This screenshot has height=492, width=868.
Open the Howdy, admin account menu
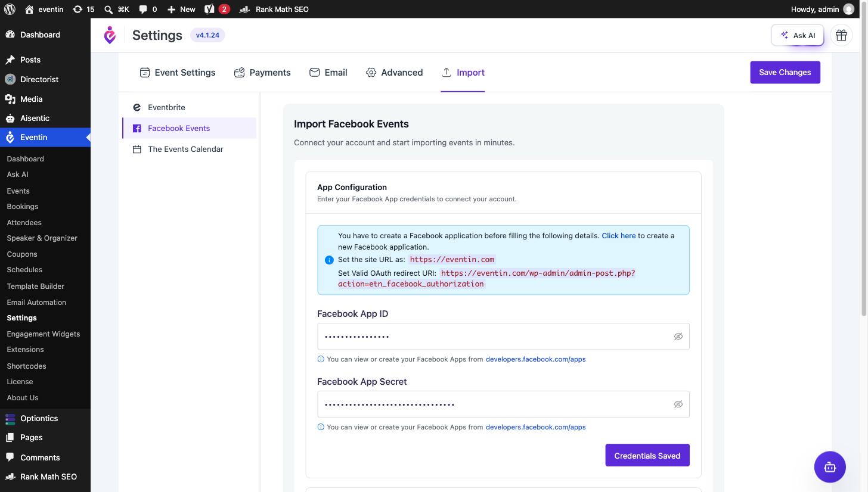(822, 9)
